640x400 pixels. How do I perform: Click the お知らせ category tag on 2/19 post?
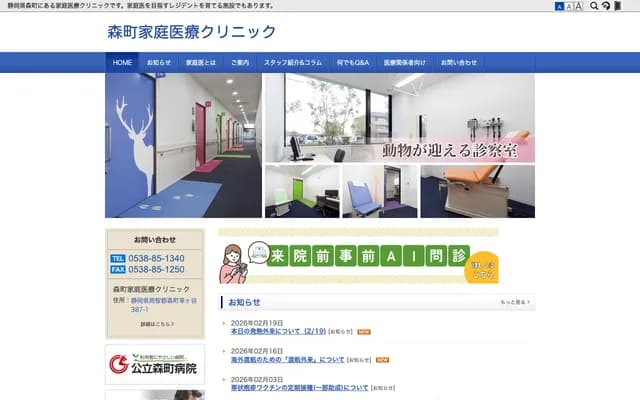coord(340,332)
